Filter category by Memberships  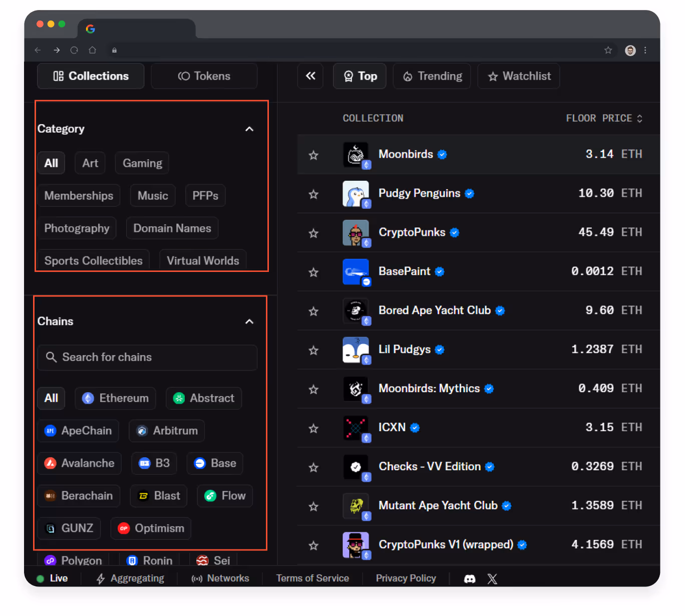point(79,196)
